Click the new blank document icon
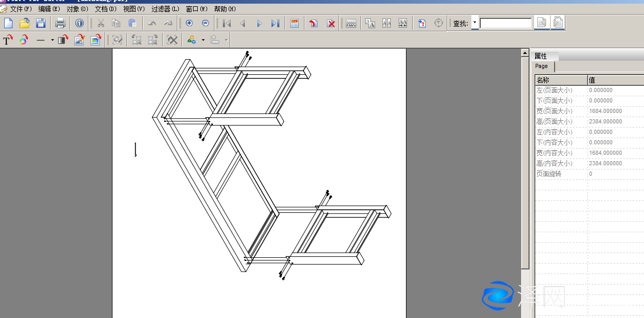The height and width of the screenshot is (318, 644). click(x=8, y=23)
